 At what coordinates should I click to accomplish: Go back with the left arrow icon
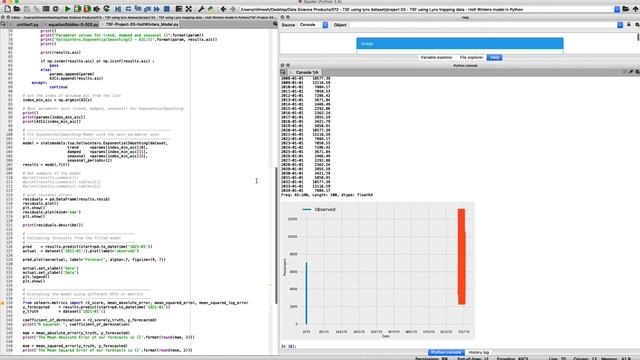[x=223, y=9]
